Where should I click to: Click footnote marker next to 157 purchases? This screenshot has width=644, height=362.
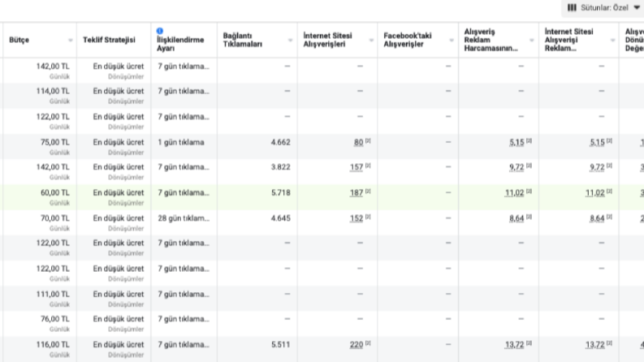(368, 166)
